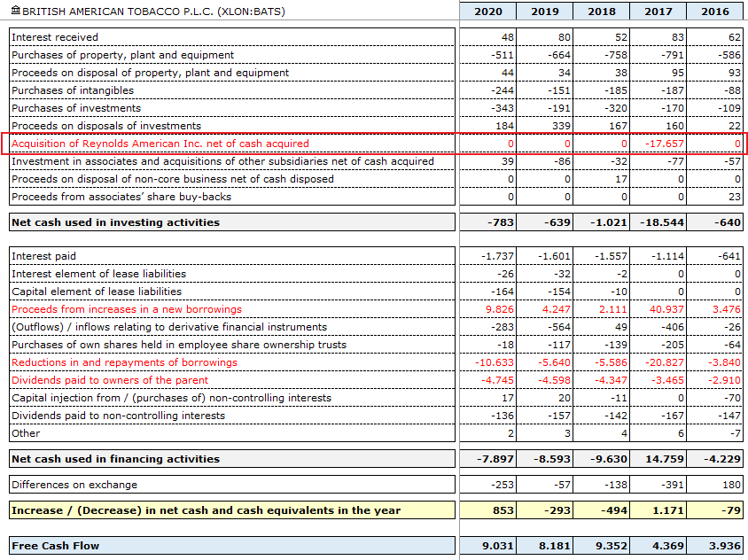Select -10.633 repayments value for 2020
Image resolution: width=748 pixels, height=560 pixels.
coord(495,362)
